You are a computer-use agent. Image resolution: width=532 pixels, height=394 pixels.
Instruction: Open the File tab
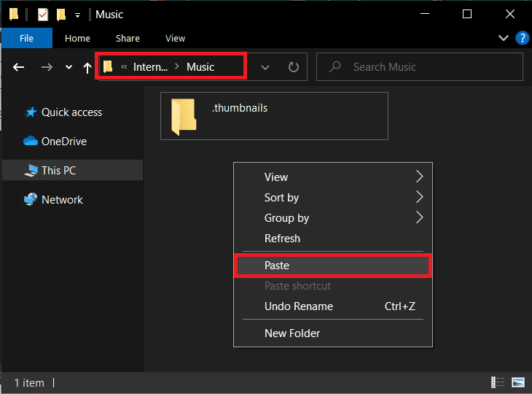pos(26,38)
